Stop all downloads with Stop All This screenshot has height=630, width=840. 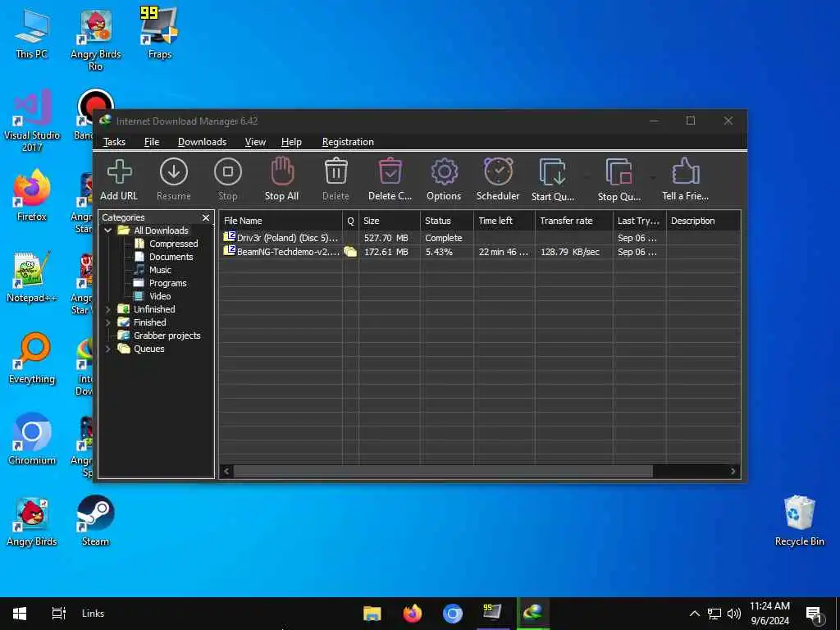pos(282,179)
